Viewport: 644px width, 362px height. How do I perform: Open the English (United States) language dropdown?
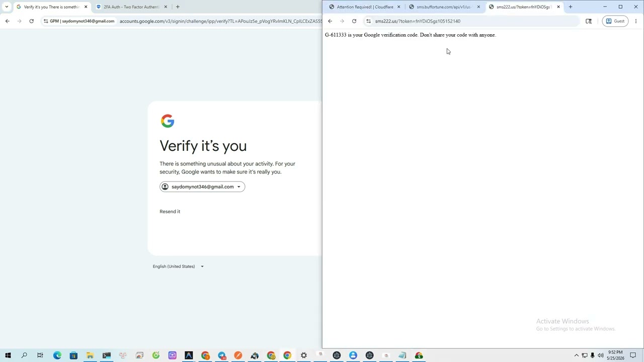tap(178, 266)
